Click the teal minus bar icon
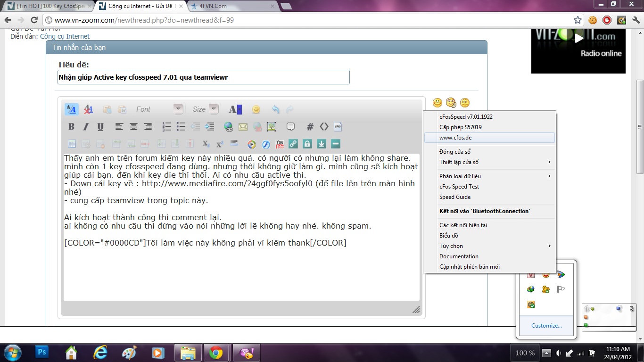 [336, 144]
